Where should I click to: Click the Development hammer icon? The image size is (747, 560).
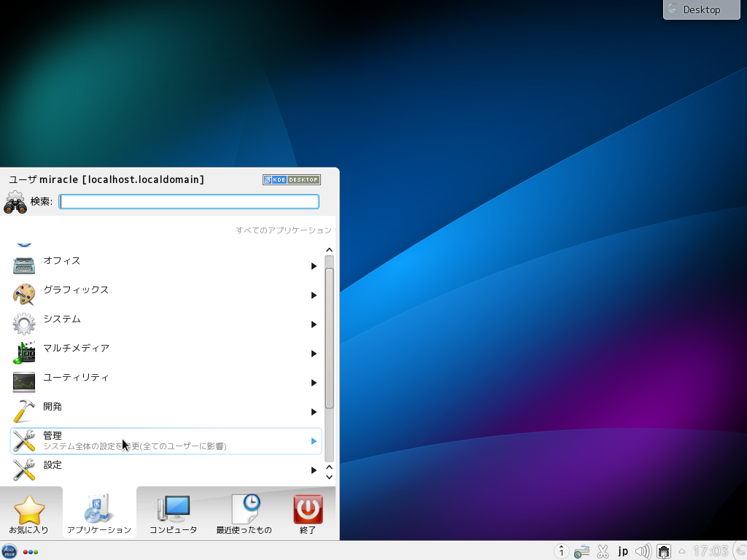click(x=24, y=411)
